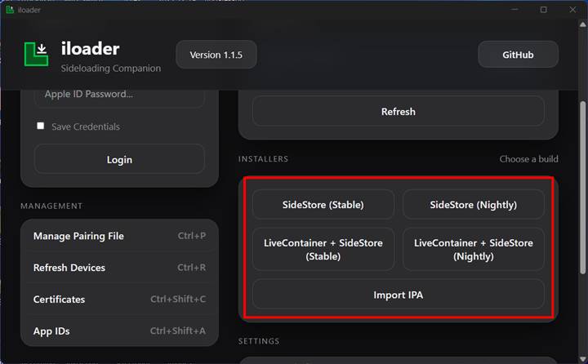Viewport: 588px width, 364px height.
Task: Refresh the device list with Refresh button
Action: click(399, 111)
